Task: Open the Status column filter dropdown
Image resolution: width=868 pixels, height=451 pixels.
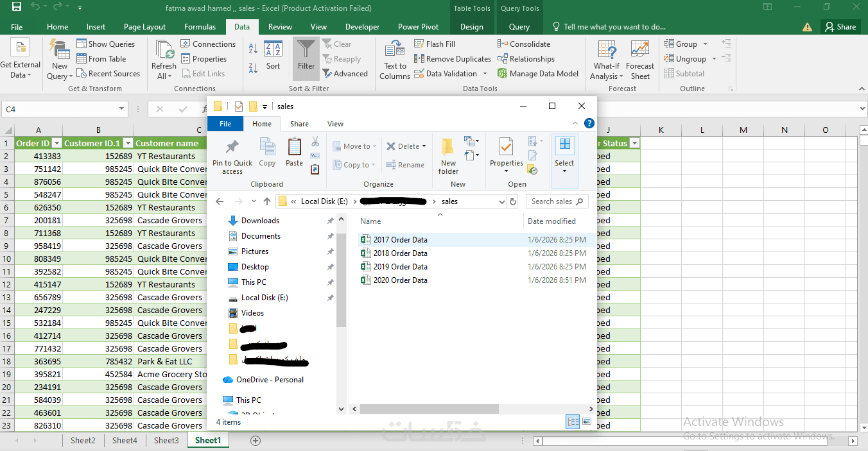Action: click(634, 144)
